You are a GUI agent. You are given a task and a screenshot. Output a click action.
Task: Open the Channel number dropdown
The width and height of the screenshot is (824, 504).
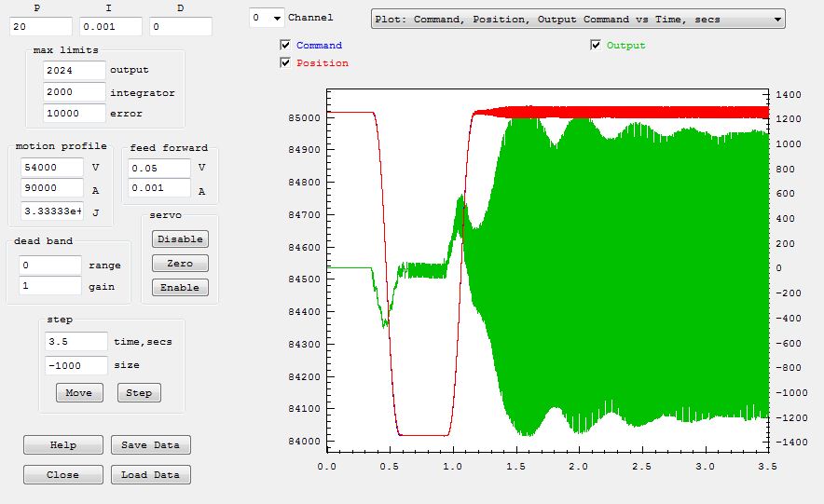click(267, 18)
